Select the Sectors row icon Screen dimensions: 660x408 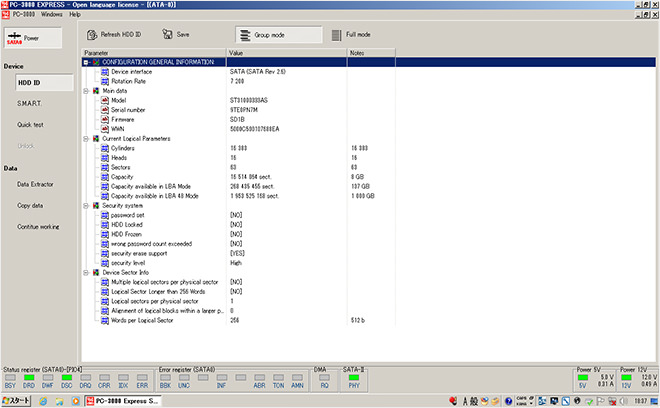(105, 168)
